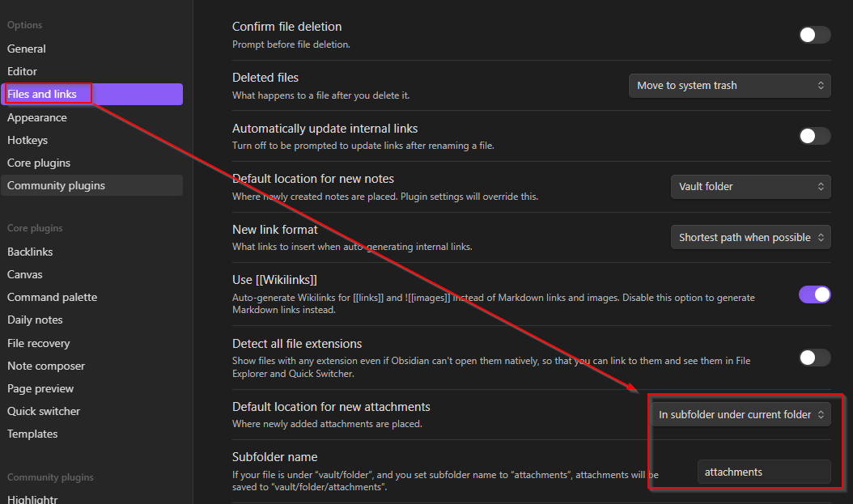The height and width of the screenshot is (504, 853).
Task: Go to Appearance settings
Action: coord(37,118)
